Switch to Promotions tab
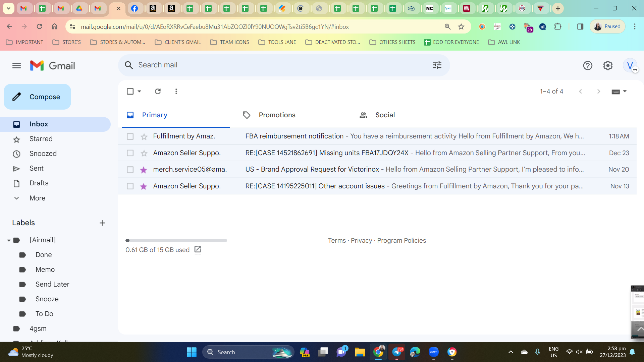The height and width of the screenshot is (362, 644). pos(292,115)
